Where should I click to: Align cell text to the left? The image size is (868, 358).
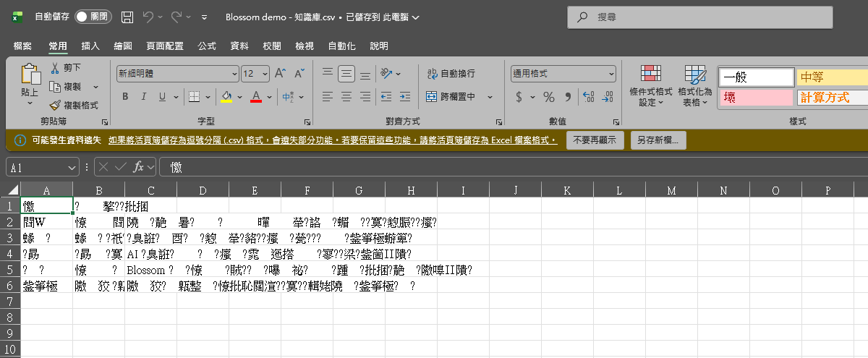tap(327, 96)
